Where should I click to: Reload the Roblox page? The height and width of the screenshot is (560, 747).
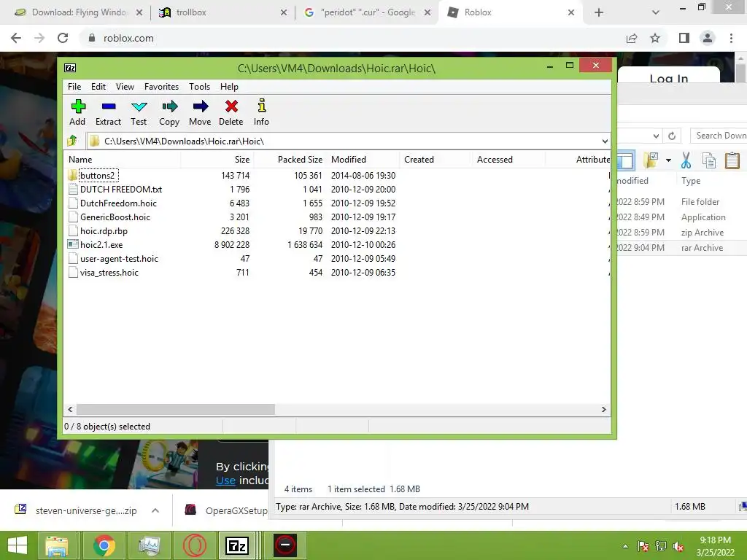[63, 38]
